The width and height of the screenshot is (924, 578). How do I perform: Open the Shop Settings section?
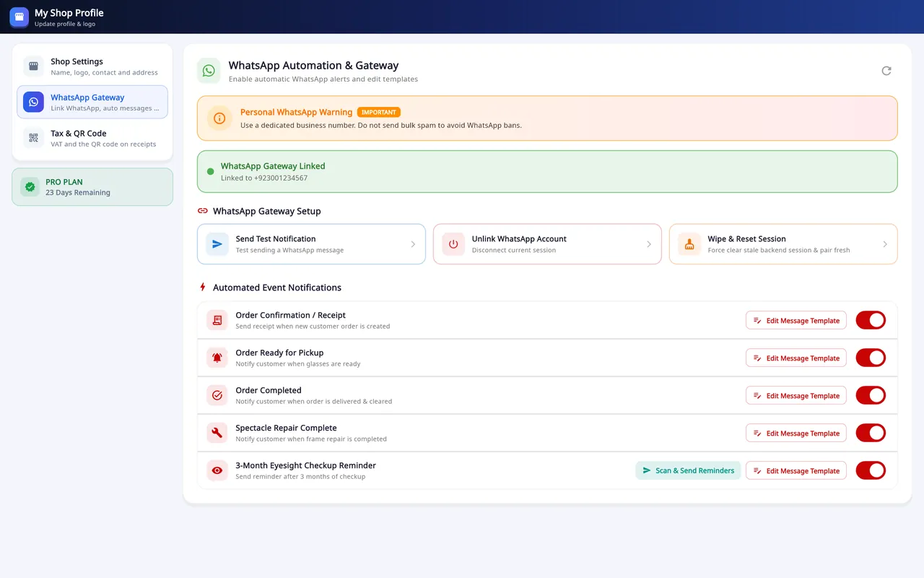[x=92, y=66]
